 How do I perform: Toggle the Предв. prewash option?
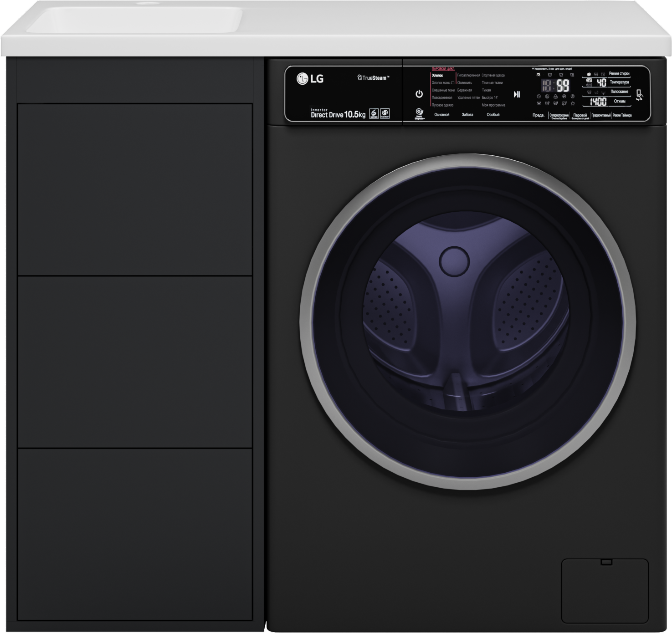pos(539,115)
